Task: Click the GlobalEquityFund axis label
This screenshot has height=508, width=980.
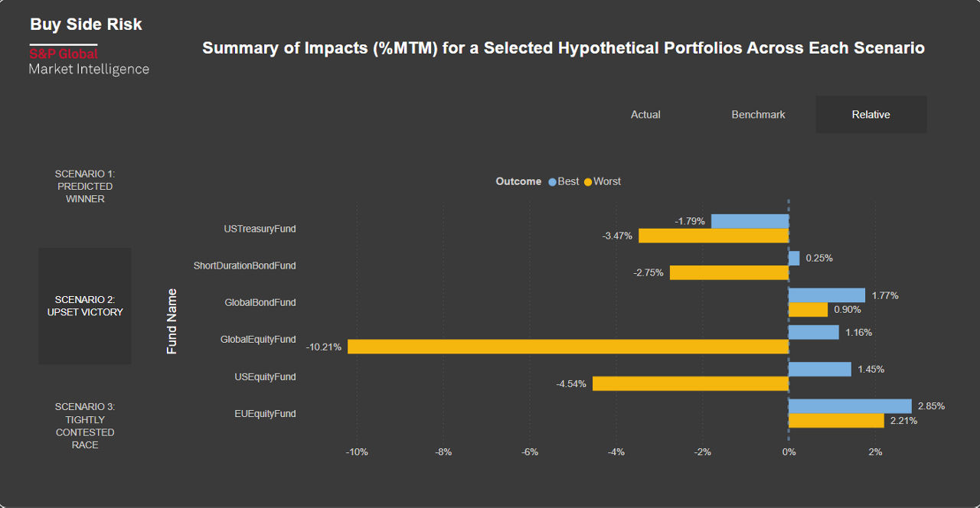Action: click(258, 340)
